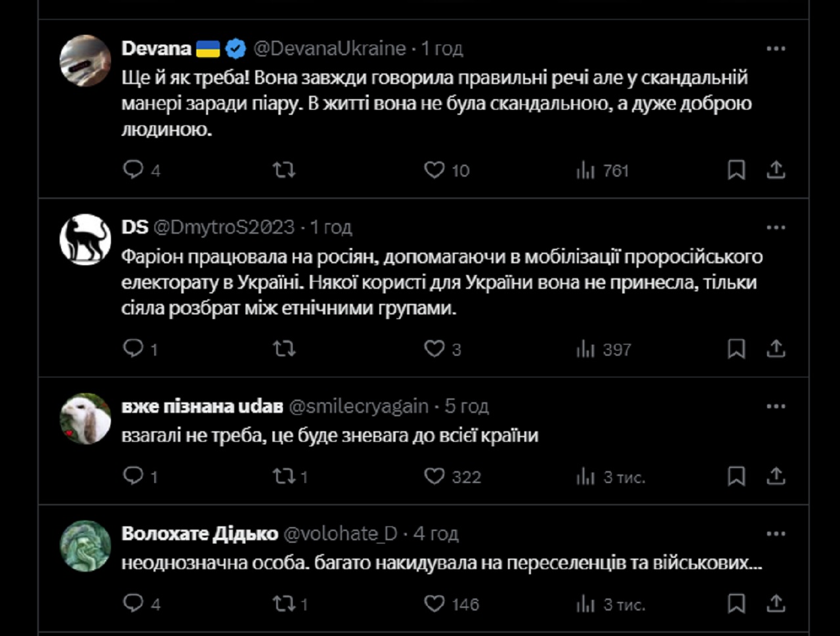840x636 pixels.
Task: Like the DS tweet with 3 likes
Action: (x=434, y=349)
